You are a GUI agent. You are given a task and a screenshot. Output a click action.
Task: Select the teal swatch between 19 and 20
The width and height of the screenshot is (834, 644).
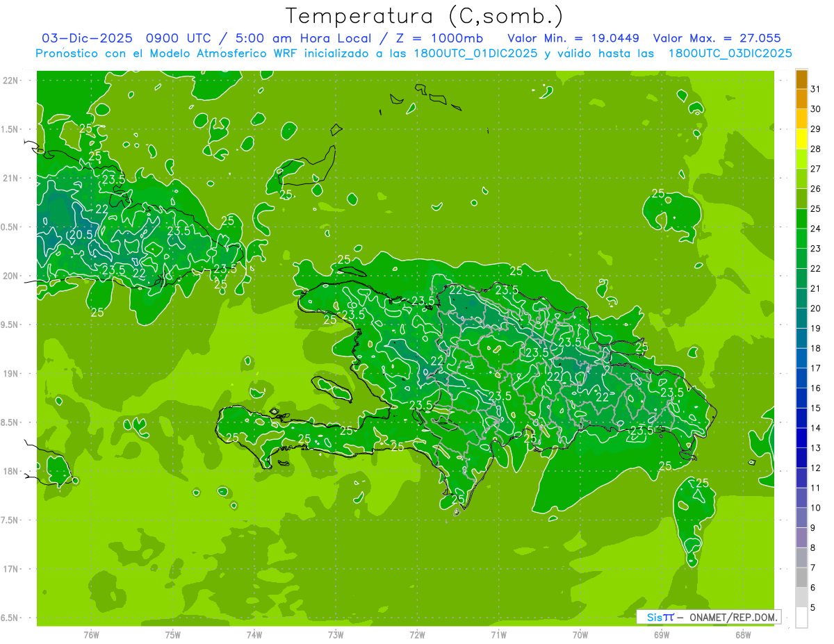801,318
